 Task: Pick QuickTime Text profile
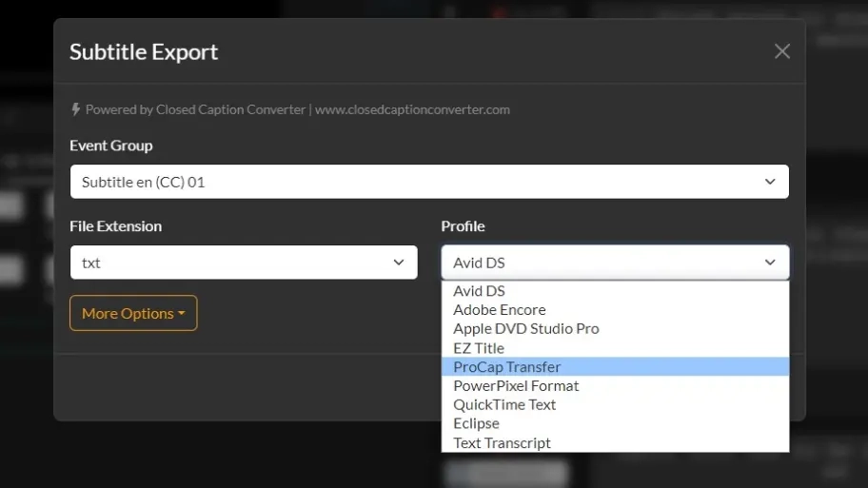click(x=504, y=405)
